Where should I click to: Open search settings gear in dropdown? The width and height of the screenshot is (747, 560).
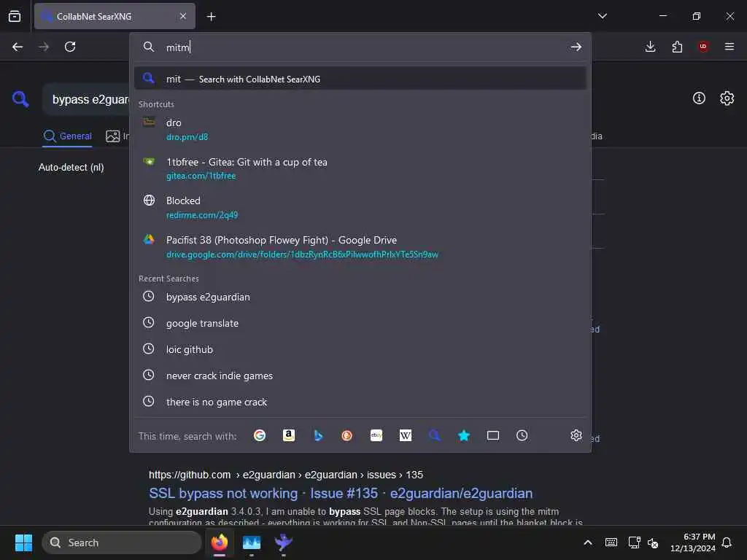coord(576,435)
